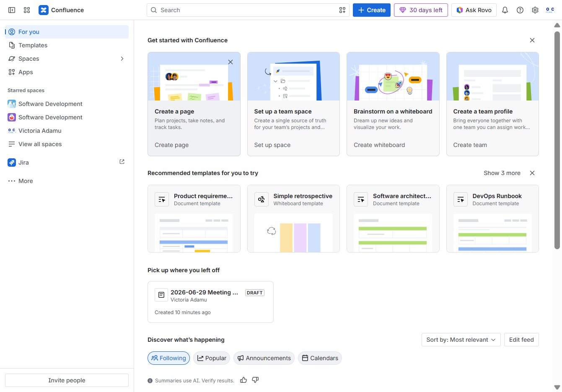562x392 pixels.
Task: Dismiss the Recommended templates section
Action: pos(532,173)
